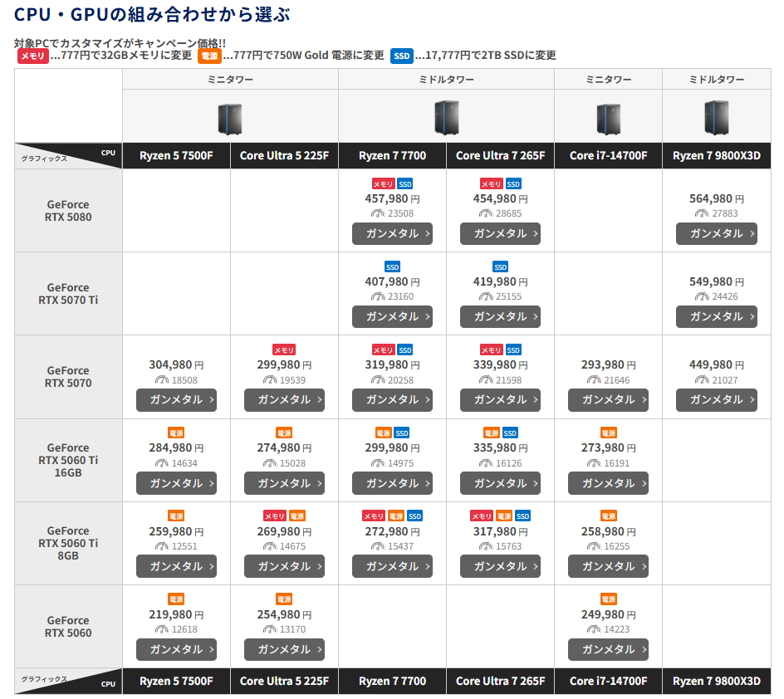
Task: Select ガンメタル for the 299,980円 Ryzen 7 7700 RTX 5060 Ti 16GB
Action: coord(392,483)
